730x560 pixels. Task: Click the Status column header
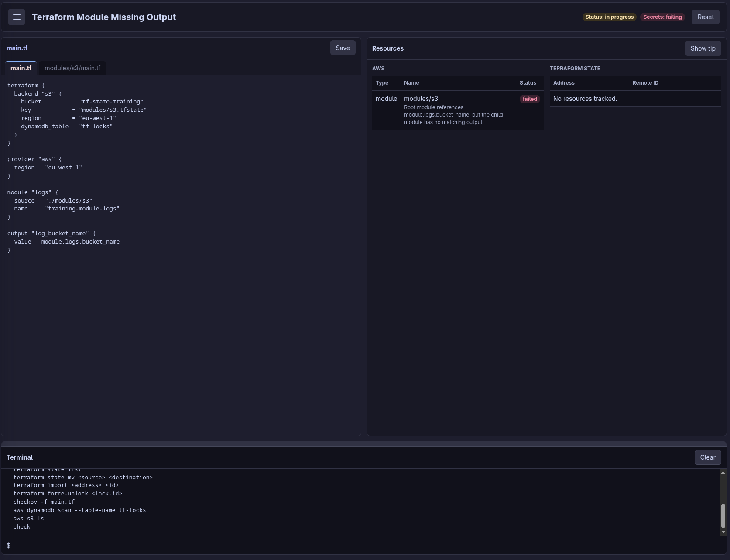528,83
